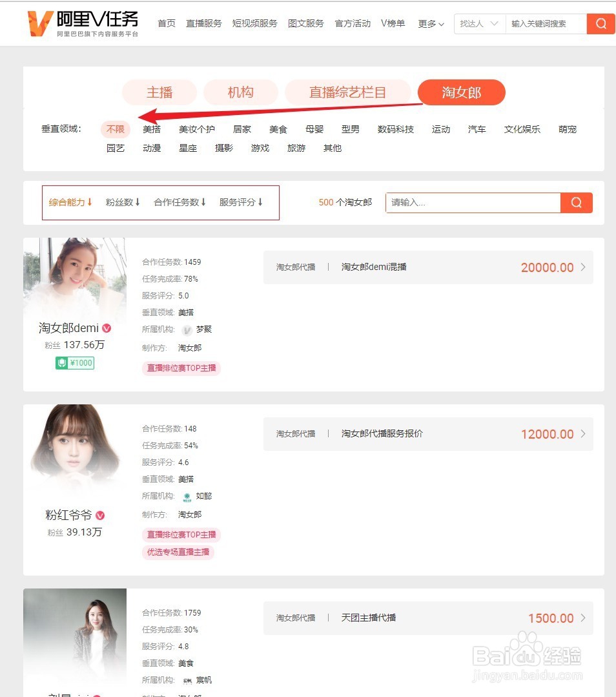This screenshot has width=616, height=697.
Task: Open third host's profile photo above 宸帆 row
Action: click(x=75, y=638)
